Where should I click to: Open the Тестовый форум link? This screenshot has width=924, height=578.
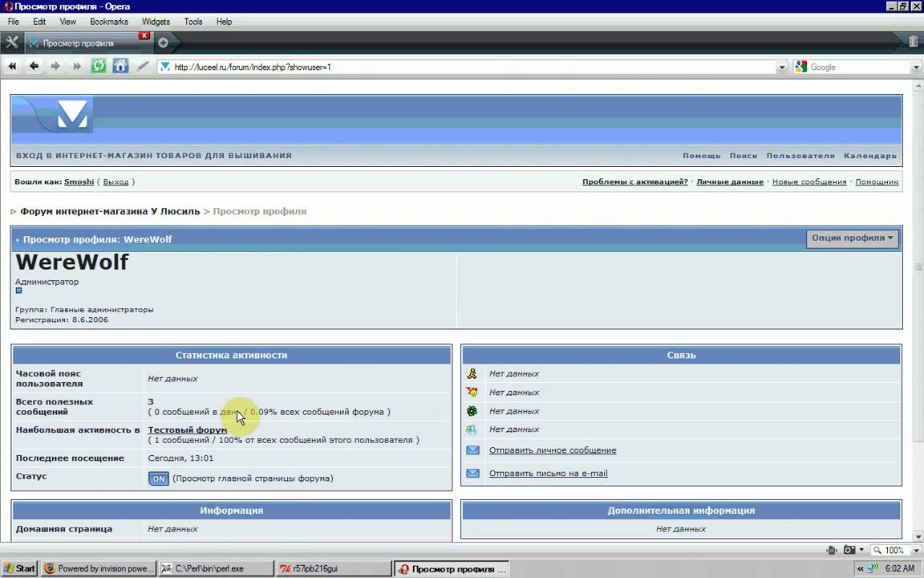(x=188, y=430)
